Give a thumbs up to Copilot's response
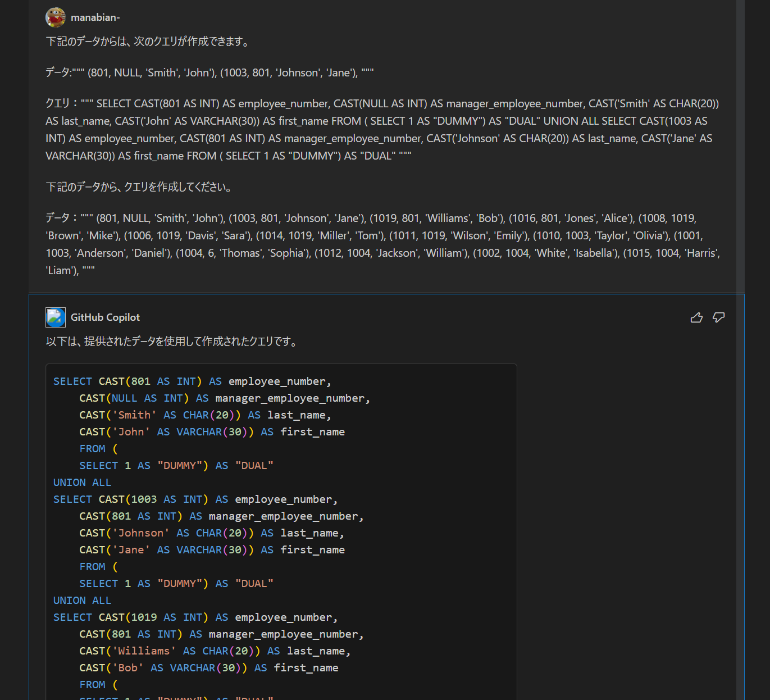 (x=696, y=317)
